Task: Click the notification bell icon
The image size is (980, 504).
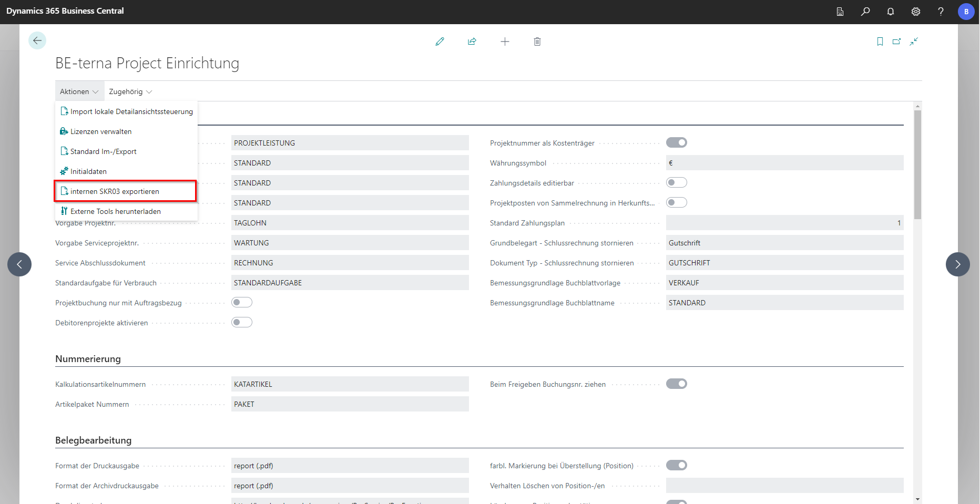Action: tap(890, 12)
